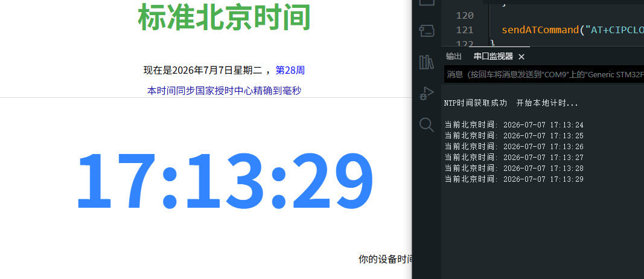Open the 第28周 link
644x279 pixels.
click(x=290, y=70)
